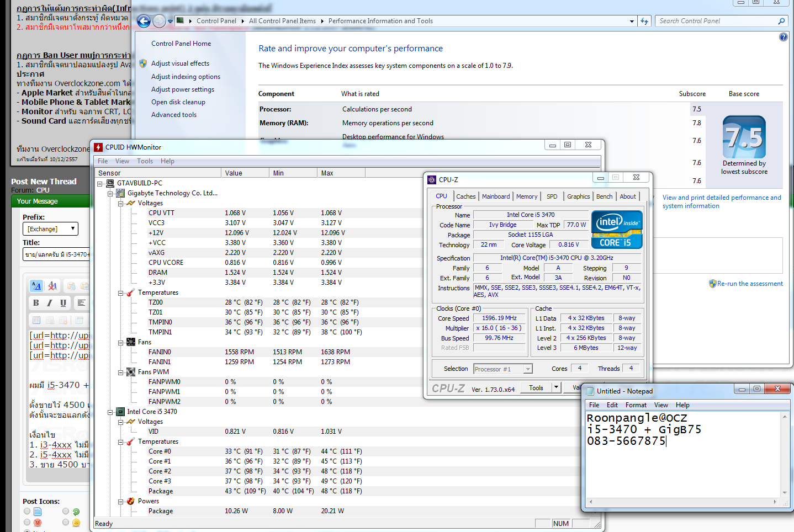Image resolution: width=794 pixels, height=532 pixels.
Task: Click the Underline formatting icon
Action: pyautogui.click(x=63, y=303)
